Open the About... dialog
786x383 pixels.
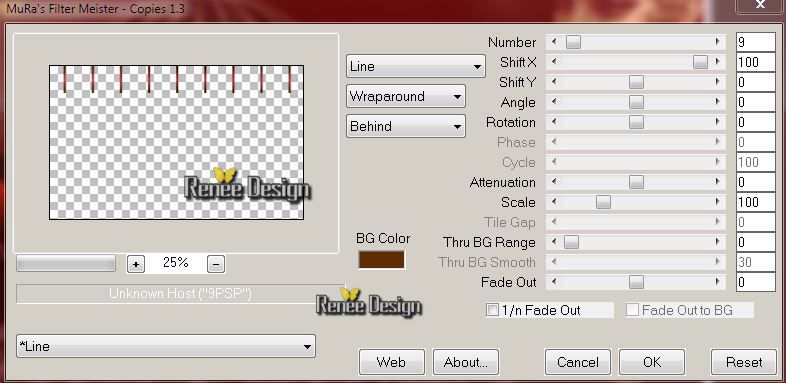[x=466, y=362]
